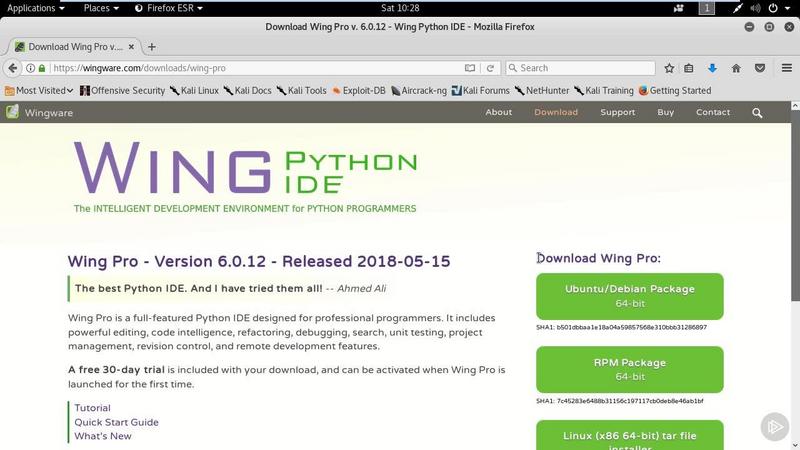Open the Getting Started bookmark
Image resolution: width=800 pixels, height=450 pixels.
click(x=674, y=91)
